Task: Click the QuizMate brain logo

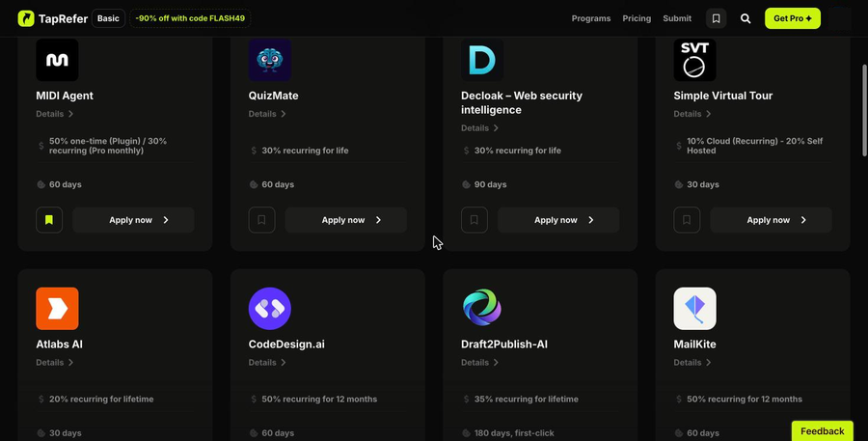Action: point(270,60)
